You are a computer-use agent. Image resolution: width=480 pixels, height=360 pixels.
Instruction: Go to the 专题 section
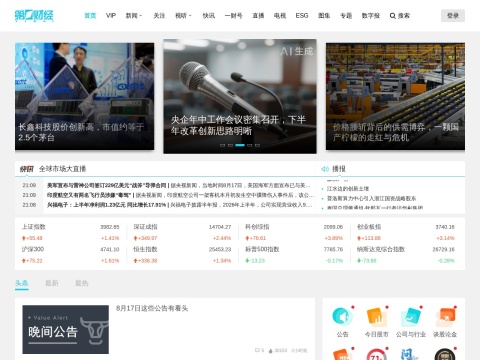[346, 16]
